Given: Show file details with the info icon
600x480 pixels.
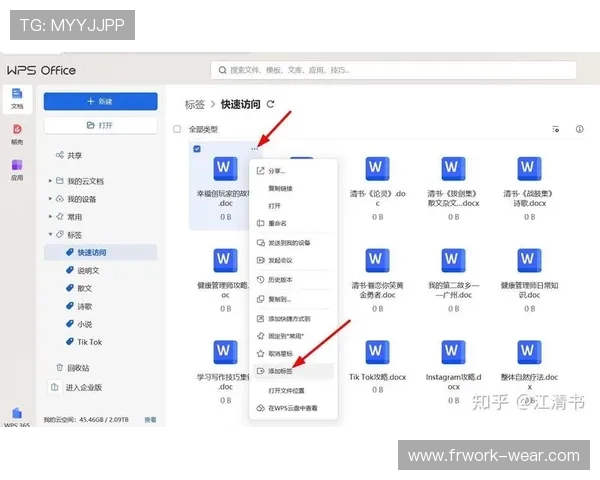Looking at the screenshot, I should [x=580, y=129].
